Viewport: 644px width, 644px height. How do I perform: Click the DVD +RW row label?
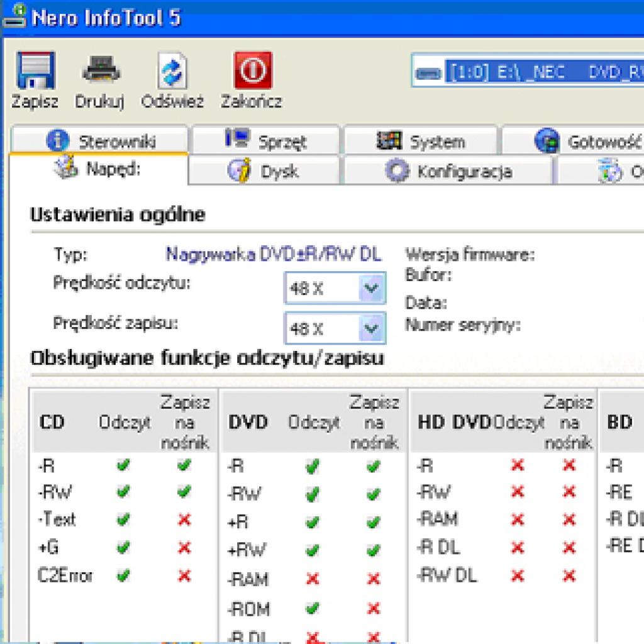click(247, 550)
